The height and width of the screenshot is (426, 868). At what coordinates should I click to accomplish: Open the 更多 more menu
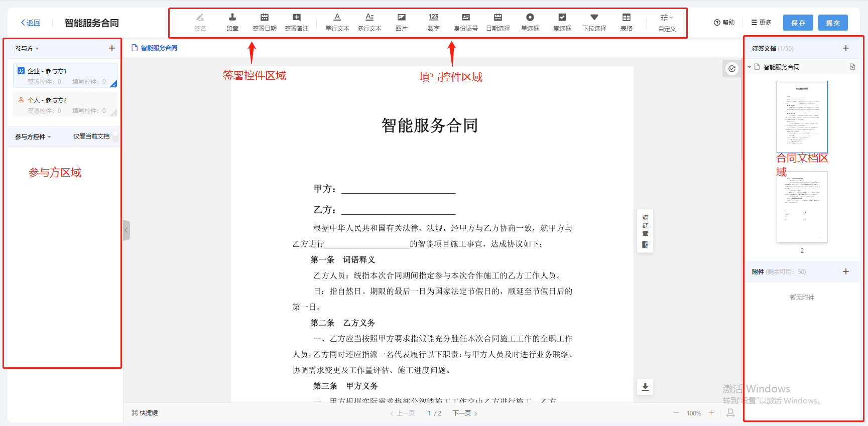(761, 23)
